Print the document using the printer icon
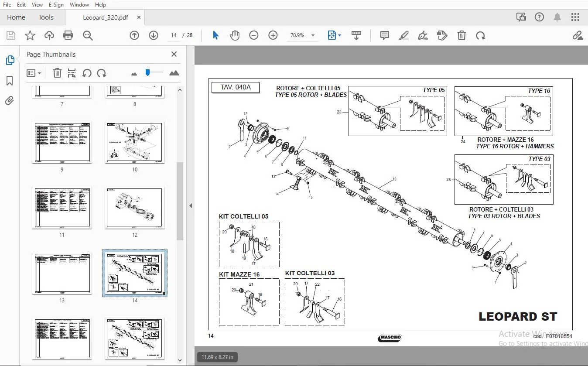This screenshot has width=588, height=366. coord(68,35)
